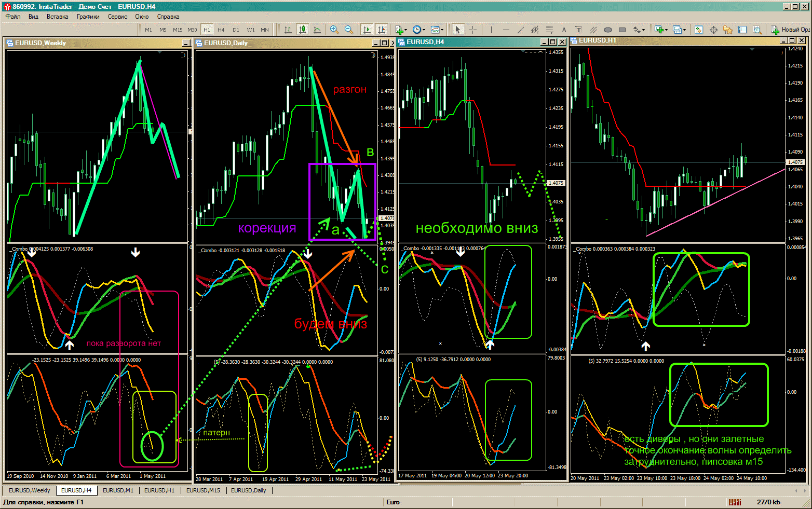Open the Market Watch panel

coord(699,30)
